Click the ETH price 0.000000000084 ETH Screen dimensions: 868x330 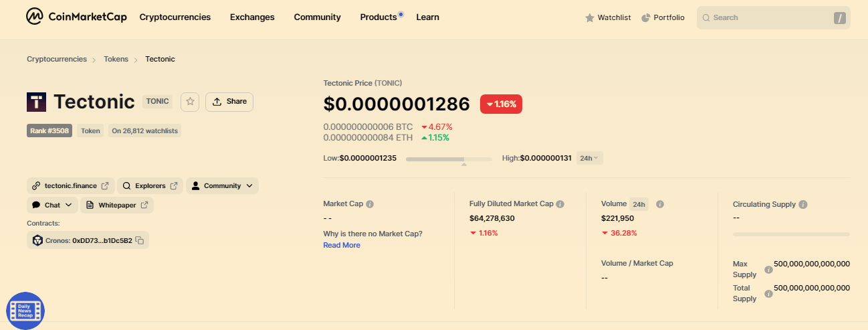368,137
